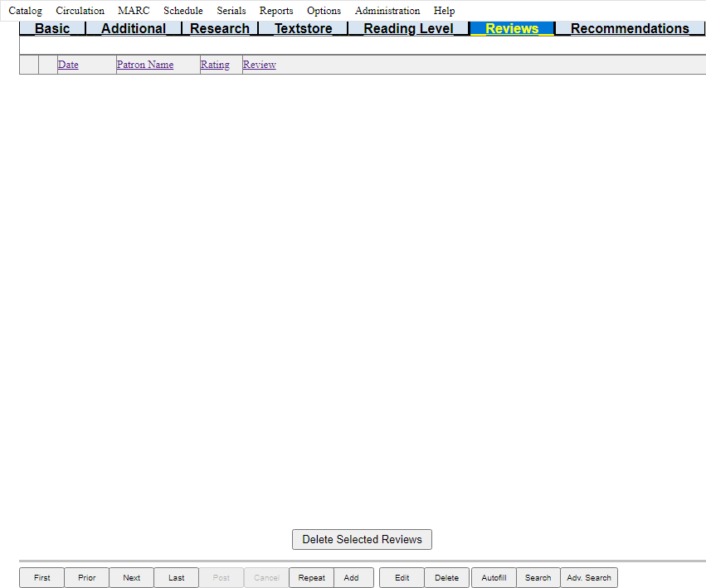706x588 pixels.
Task: Switch to the Reading Level tab
Action: [408, 29]
